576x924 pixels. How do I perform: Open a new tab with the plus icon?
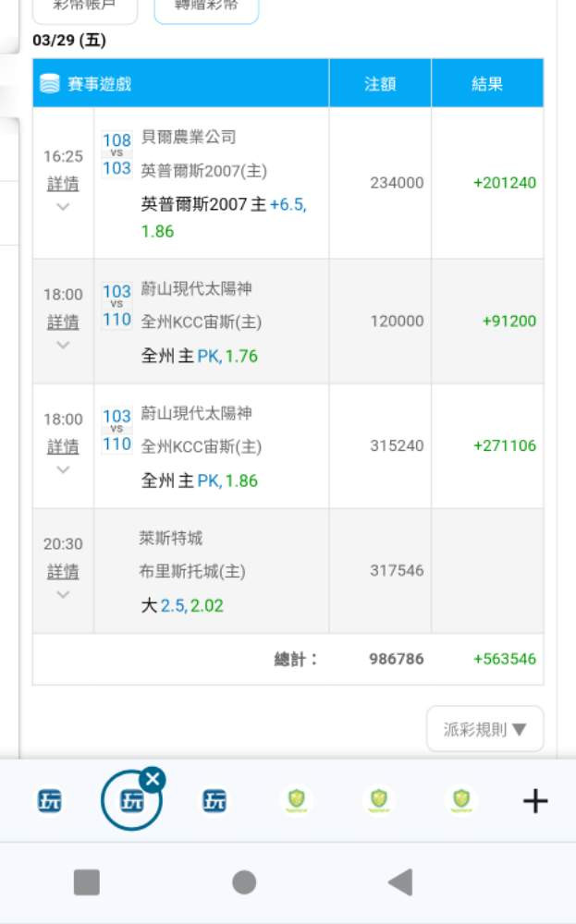(535, 801)
